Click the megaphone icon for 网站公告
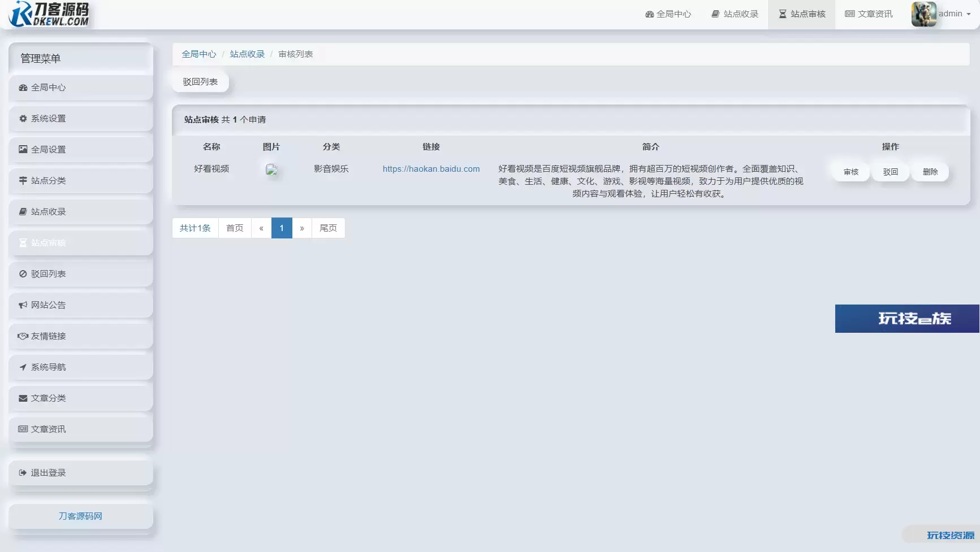 pos(23,305)
